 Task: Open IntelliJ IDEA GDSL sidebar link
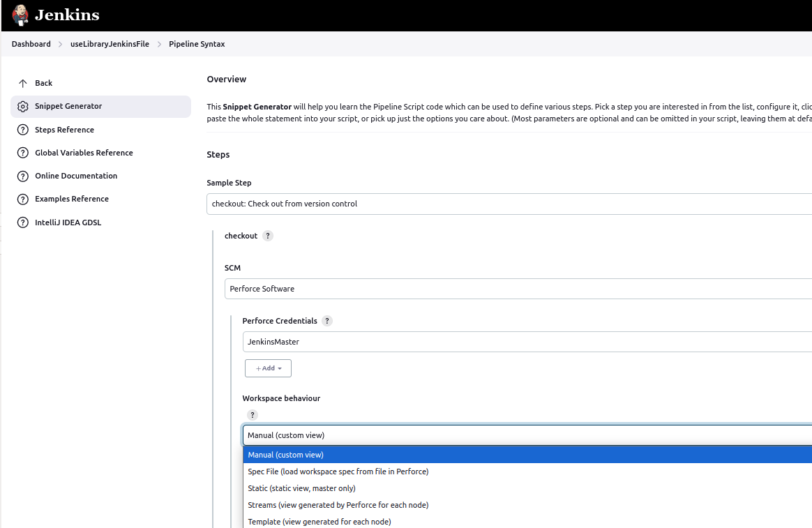[x=68, y=222]
